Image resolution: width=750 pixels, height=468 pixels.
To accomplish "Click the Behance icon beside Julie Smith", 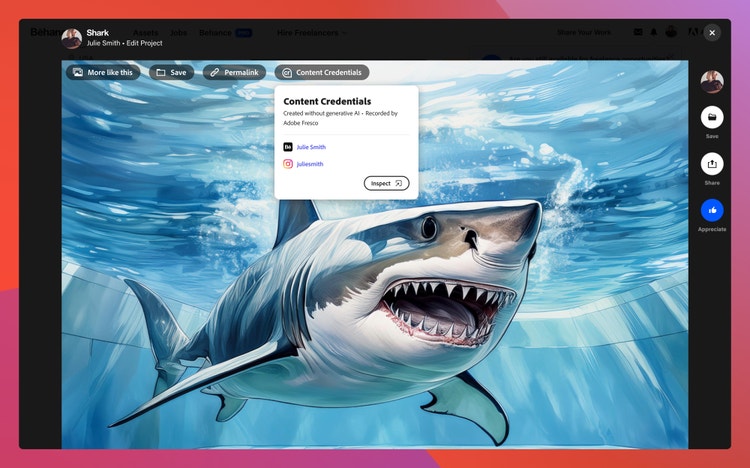I will [x=288, y=147].
